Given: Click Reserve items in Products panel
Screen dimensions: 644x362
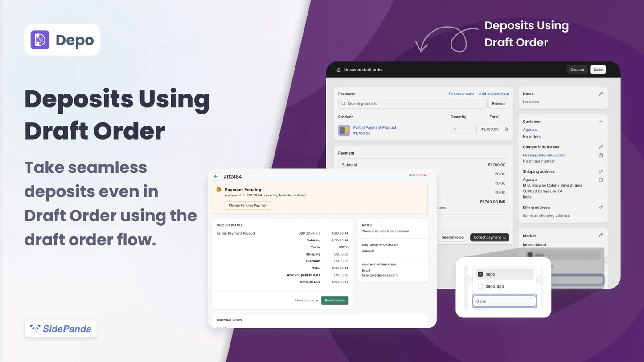Looking at the screenshot, I should pyautogui.click(x=461, y=94).
